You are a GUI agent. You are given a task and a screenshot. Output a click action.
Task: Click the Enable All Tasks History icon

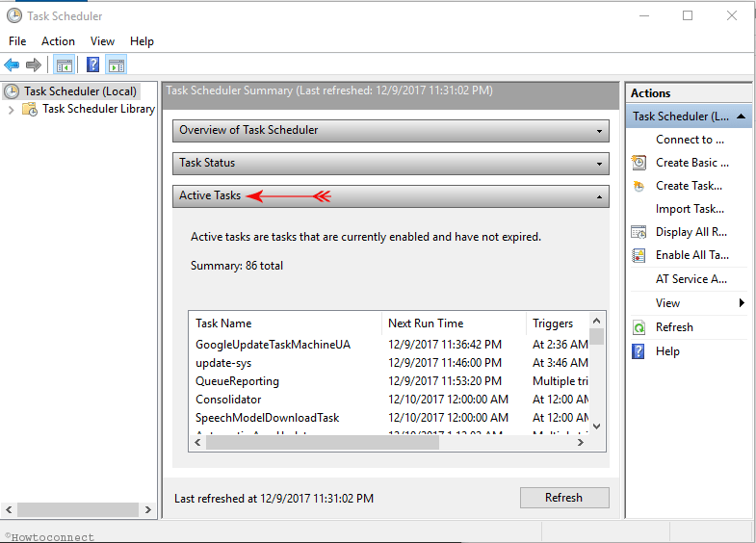639,255
